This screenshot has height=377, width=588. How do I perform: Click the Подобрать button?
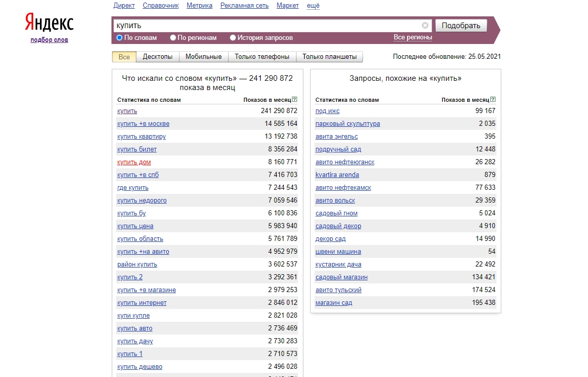(461, 26)
